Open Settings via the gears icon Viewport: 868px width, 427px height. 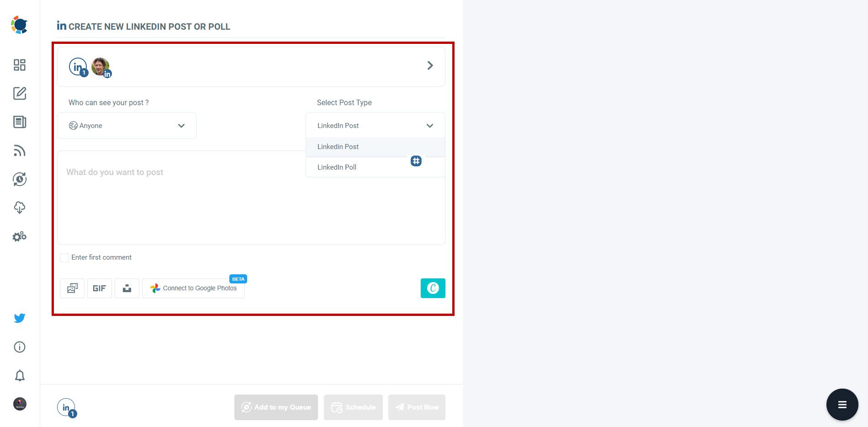pos(19,236)
